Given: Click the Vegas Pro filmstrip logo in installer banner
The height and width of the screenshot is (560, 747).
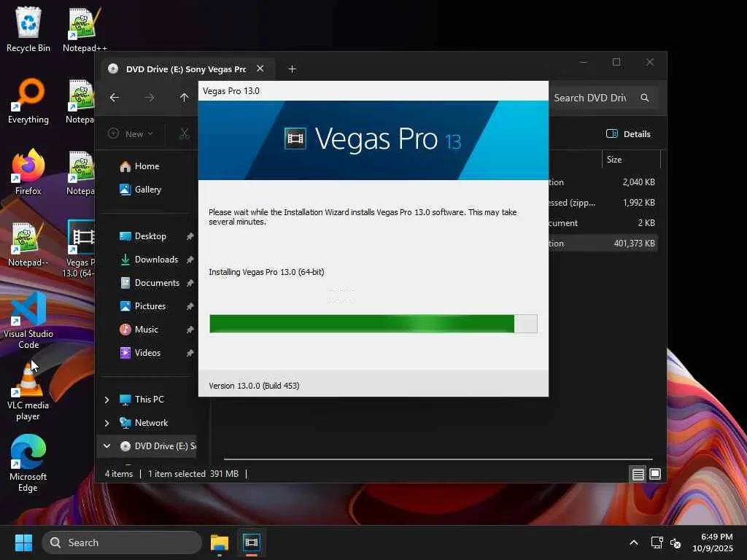Looking at the screenshot, I should tap(295, 139).
